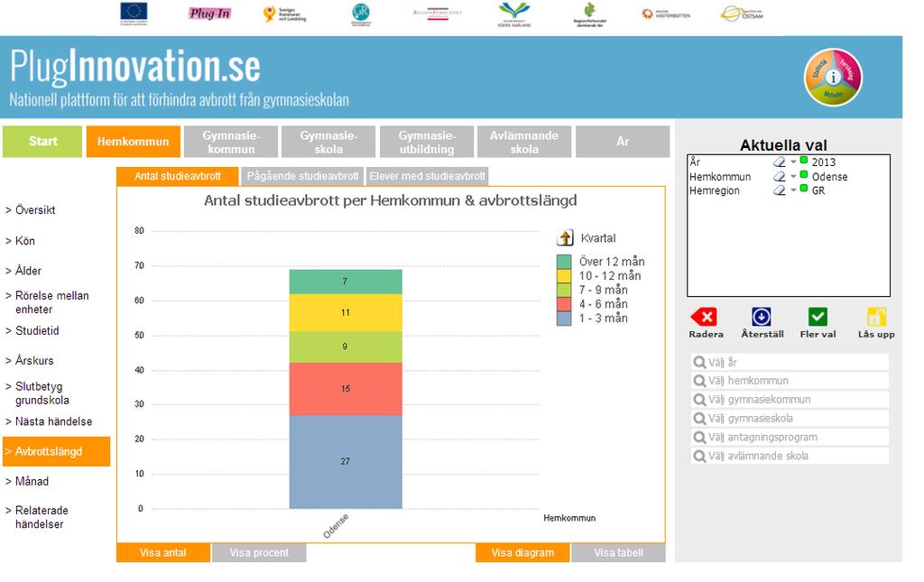
Task: Erase the Hemkommun selection with eraser icon
Action: (780, 176)
